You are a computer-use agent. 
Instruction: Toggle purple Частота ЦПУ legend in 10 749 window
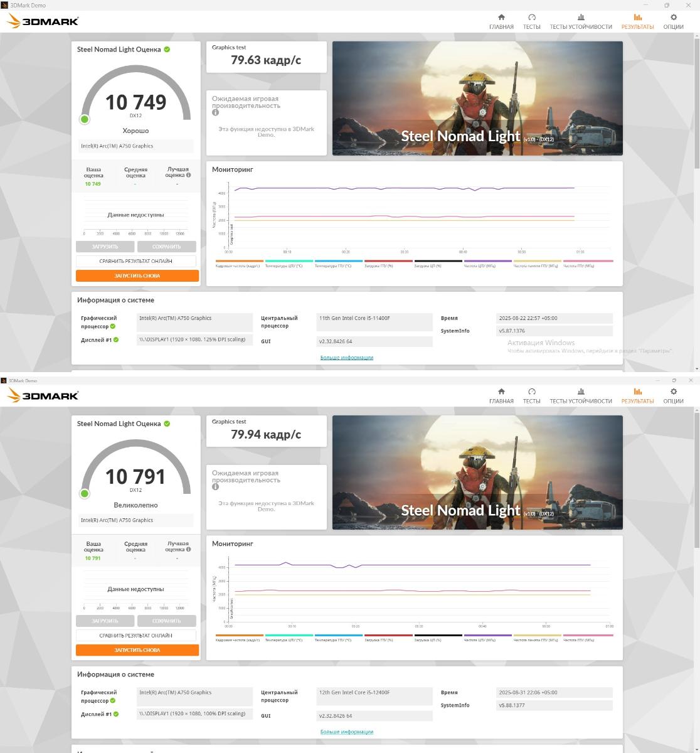[x=488, y=264]
